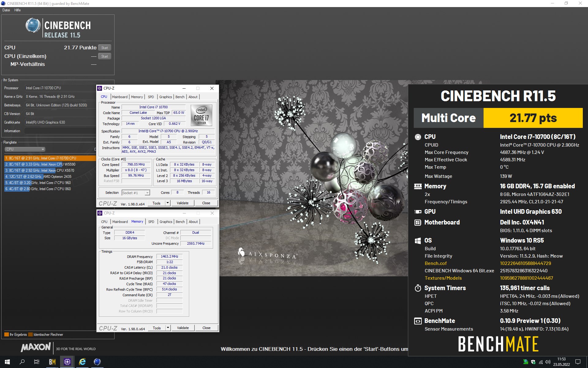Switch to Graphics tab in lower CPU-Z window
The width and height of the screenshot is (588, 368).
pyautogui.click(x=166, y=222)
